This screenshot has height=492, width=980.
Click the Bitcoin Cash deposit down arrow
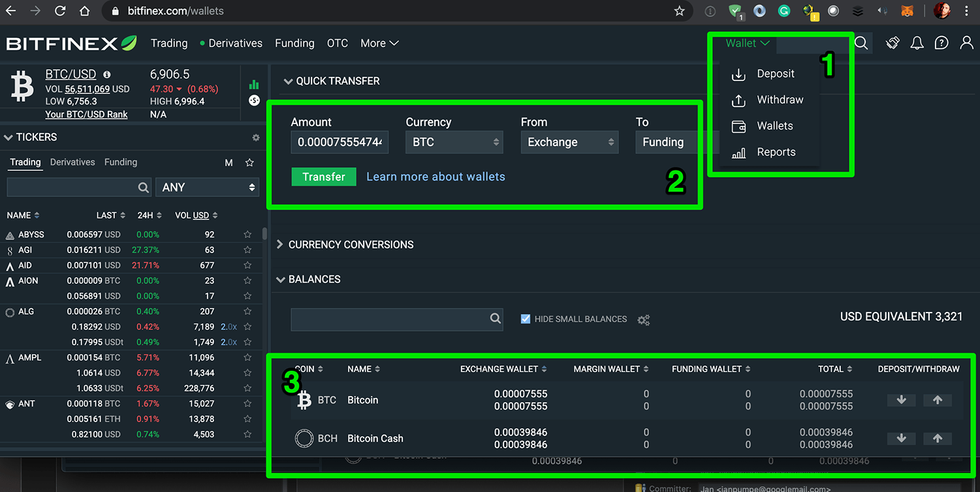click(x=901, y=438)
